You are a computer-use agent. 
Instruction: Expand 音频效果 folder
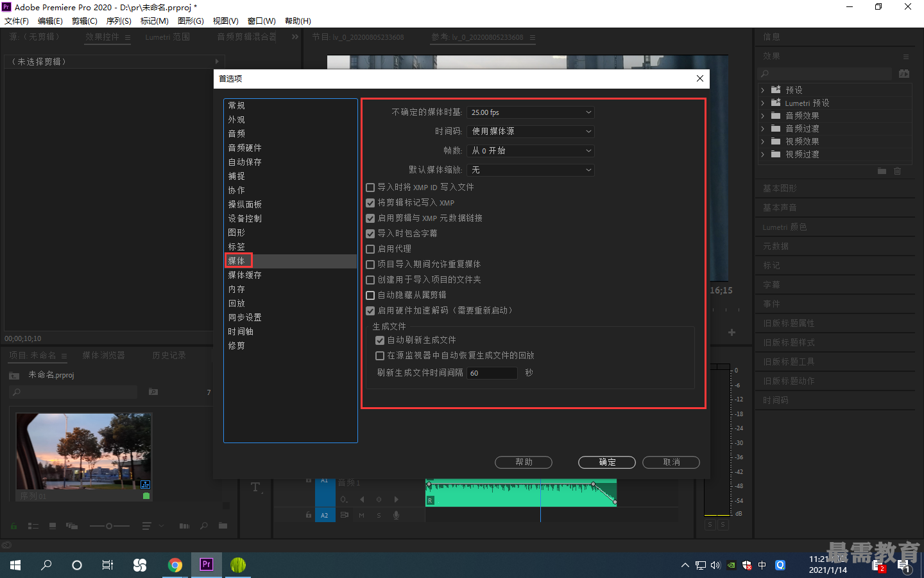pos(763,116)
